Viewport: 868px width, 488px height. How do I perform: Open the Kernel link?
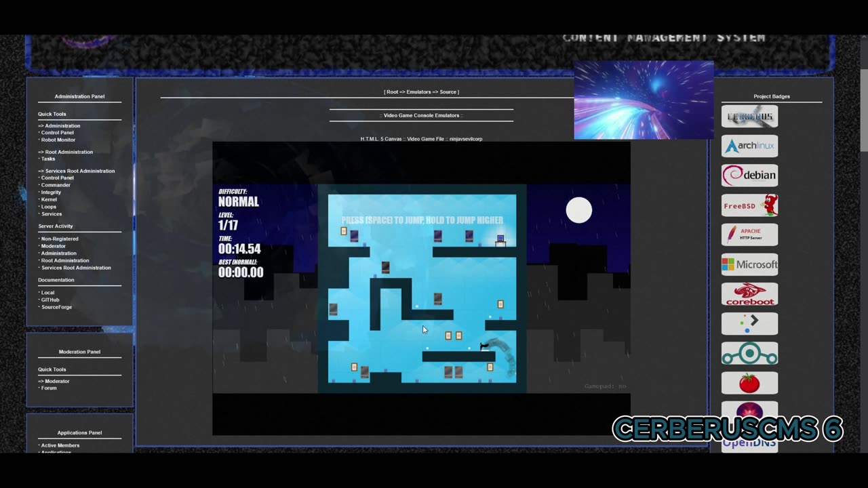(49, 199)
